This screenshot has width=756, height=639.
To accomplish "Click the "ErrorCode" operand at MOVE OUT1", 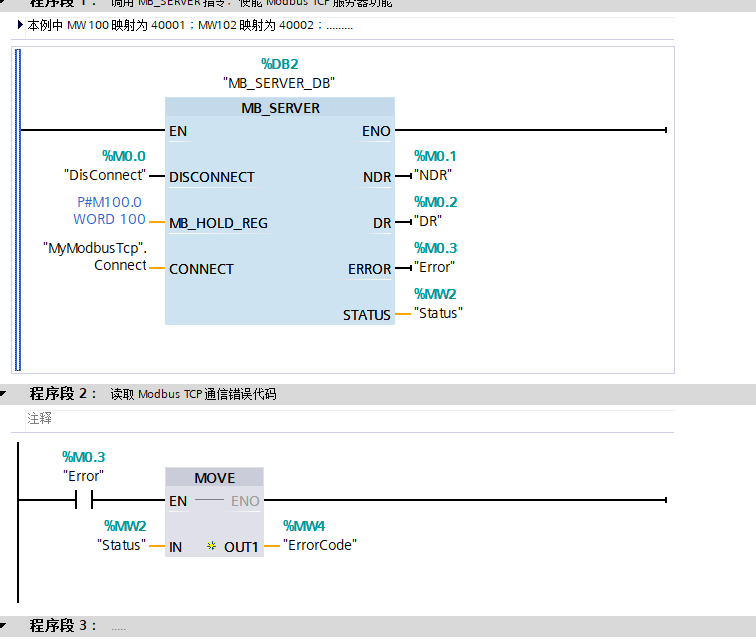I will click(320, 545).
